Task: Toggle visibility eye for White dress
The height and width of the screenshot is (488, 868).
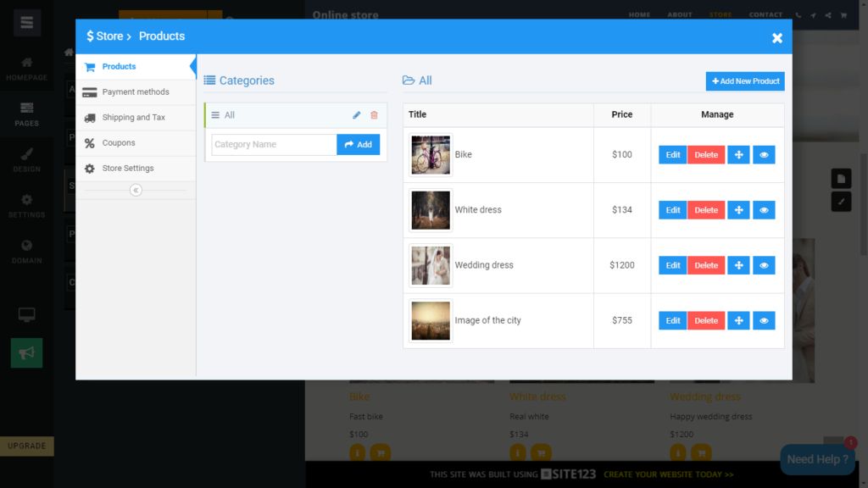Action: coord(764,210)
